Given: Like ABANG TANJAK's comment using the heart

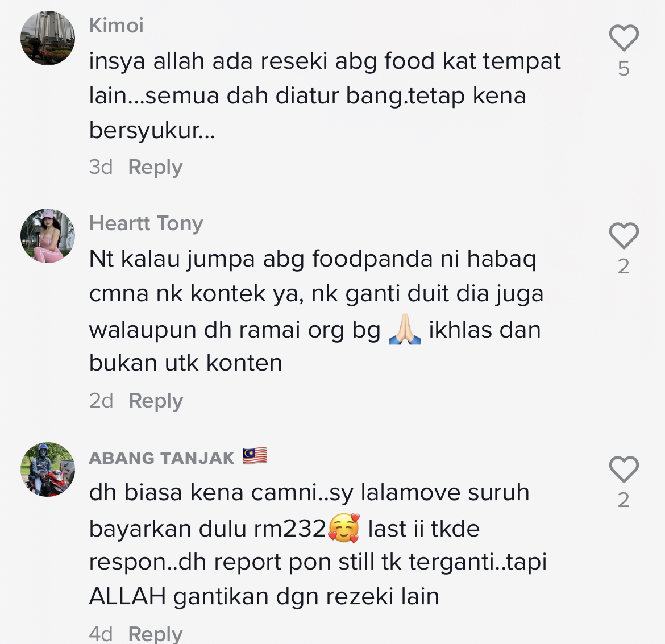Looking at the screenshot, I should [624, 469].
